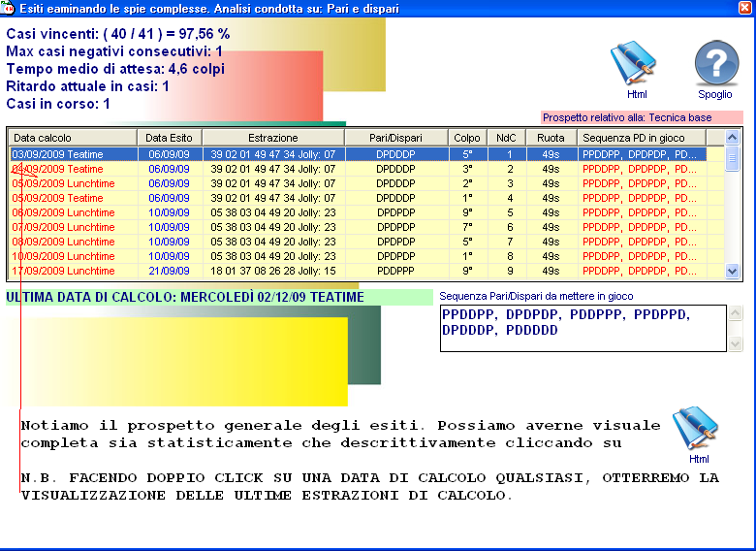Click the Prospetto relativo alla: Tecnica base label

pyautogui.click(x=642, y=117)
